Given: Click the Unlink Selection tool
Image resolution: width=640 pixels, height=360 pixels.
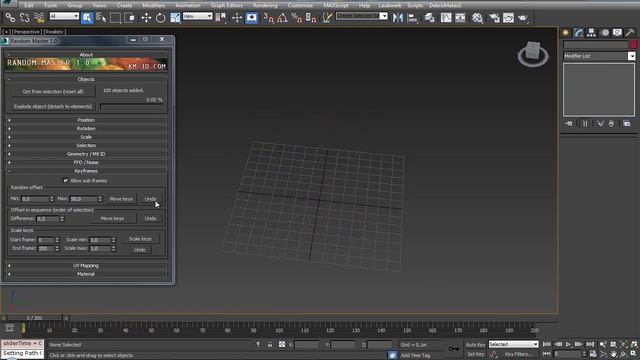Looking at the screenshot, I should click(24, 18).
